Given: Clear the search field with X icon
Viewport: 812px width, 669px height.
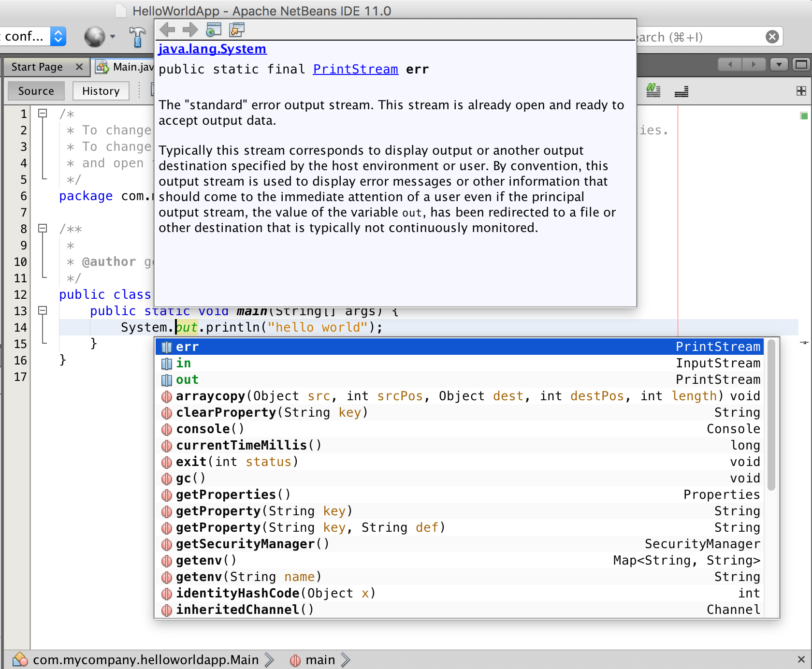Looking at the screenshot, I should point(772,37).
